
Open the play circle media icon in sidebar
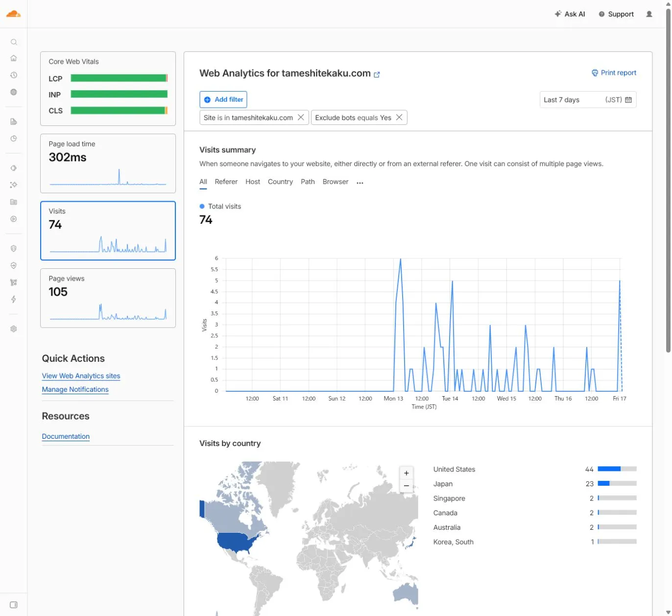click(14, 219)
